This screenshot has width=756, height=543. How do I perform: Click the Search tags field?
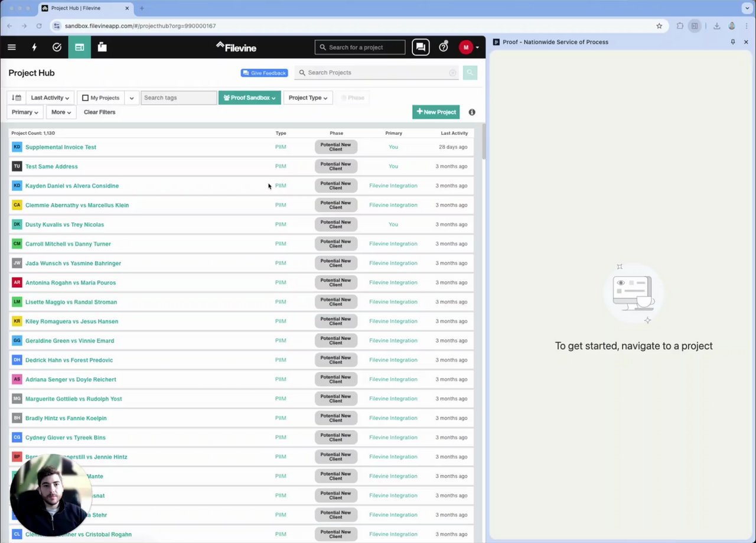tap(179, 97)
